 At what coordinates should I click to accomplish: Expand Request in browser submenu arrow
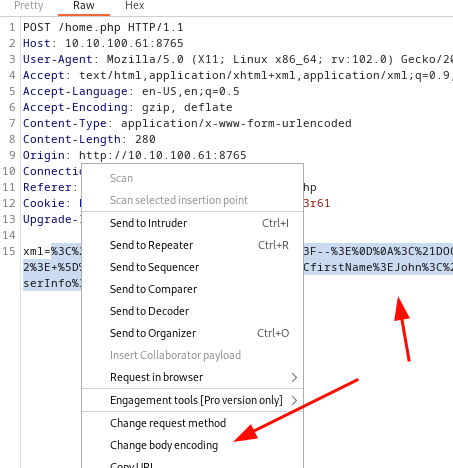tap(294, 377)
